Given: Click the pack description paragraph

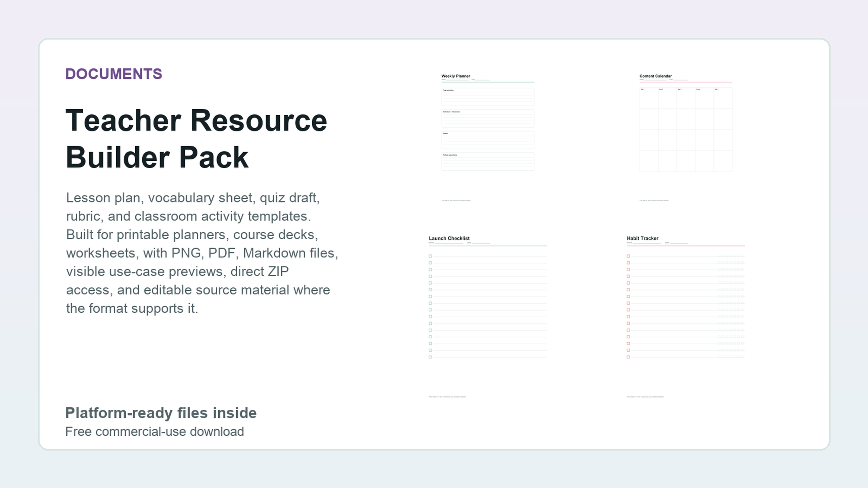Looking at the screenshot, I should 202,253.
